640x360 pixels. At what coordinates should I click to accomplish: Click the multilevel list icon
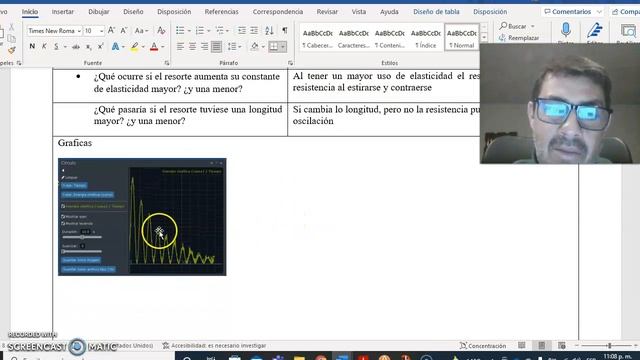click(220, 31)
